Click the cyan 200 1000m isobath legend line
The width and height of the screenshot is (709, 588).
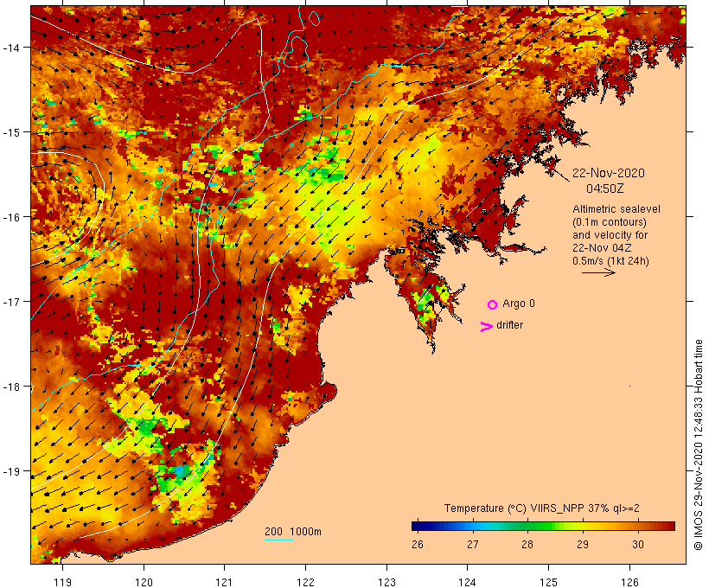click(x=279, y=540)
